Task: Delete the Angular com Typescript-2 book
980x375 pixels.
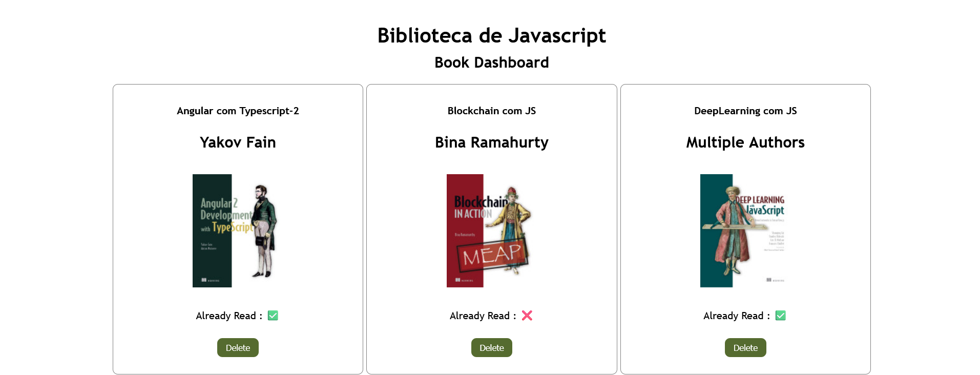Action: click(x=238, y=347)
